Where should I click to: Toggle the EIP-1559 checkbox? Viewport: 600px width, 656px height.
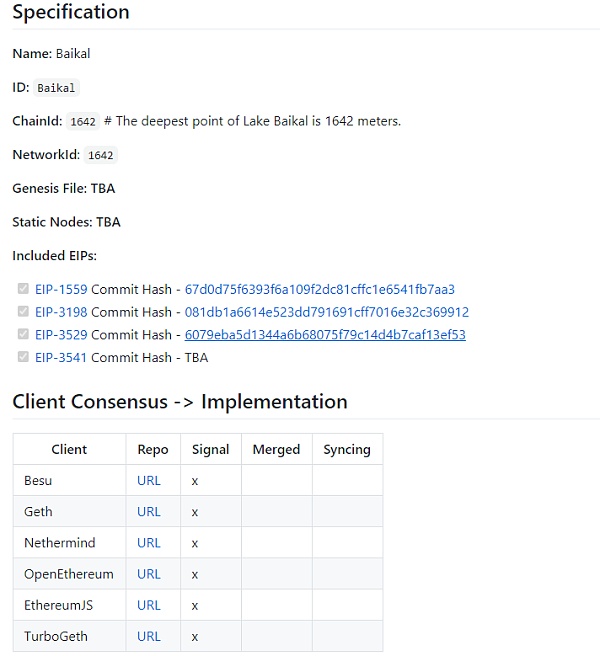coord(23,289)
